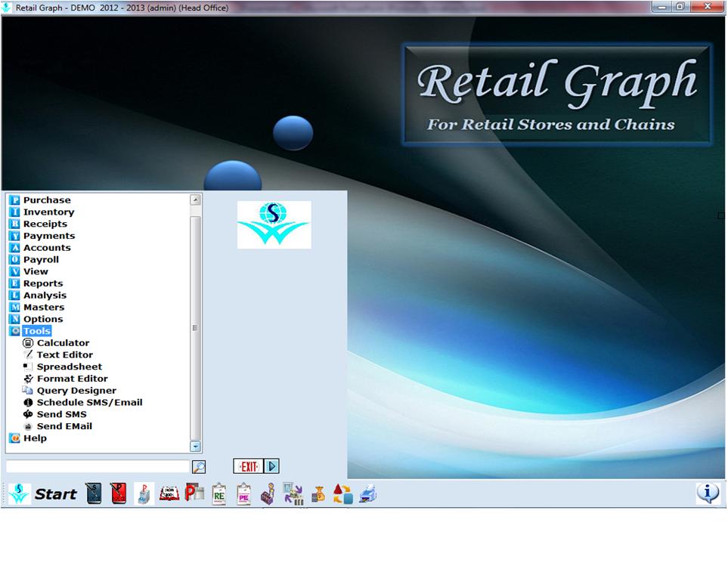
Task: Expand the Reports menu
Action: [x=43, y=283]
